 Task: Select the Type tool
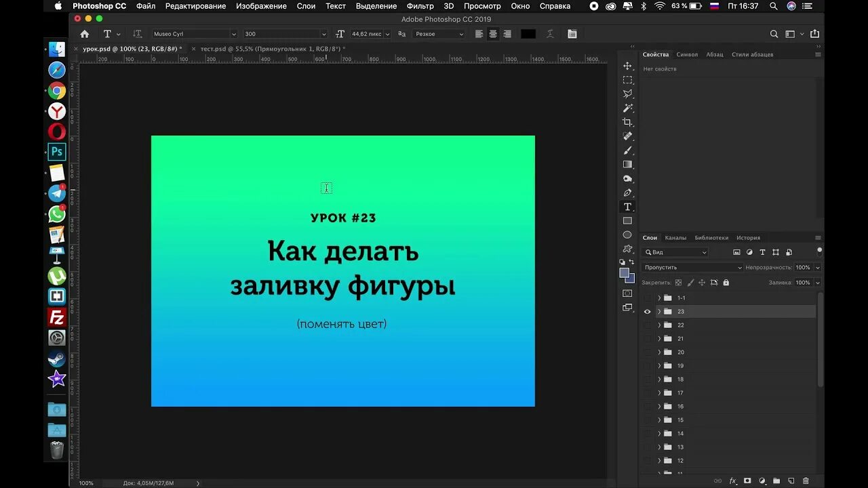[x=627, y=206]
